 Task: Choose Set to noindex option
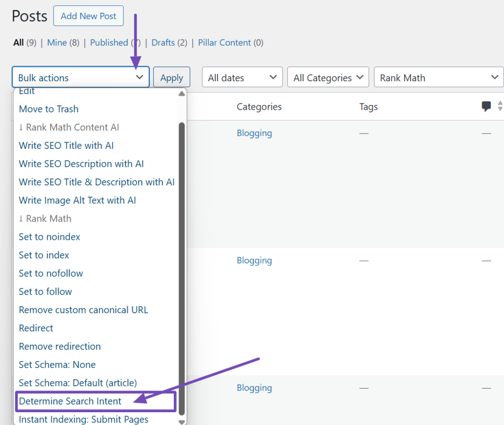coord(50,237)
